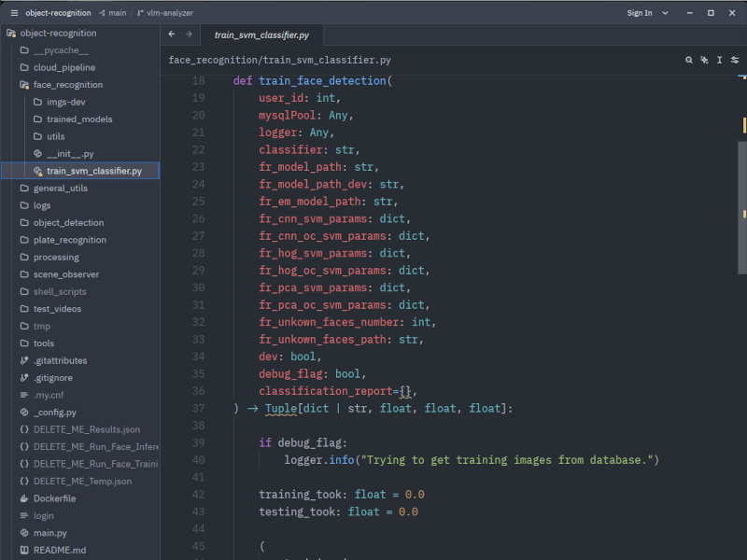
Task: Open DELETE_ME_Run_Face_Traini json file
Action: [x=80, y=464]
